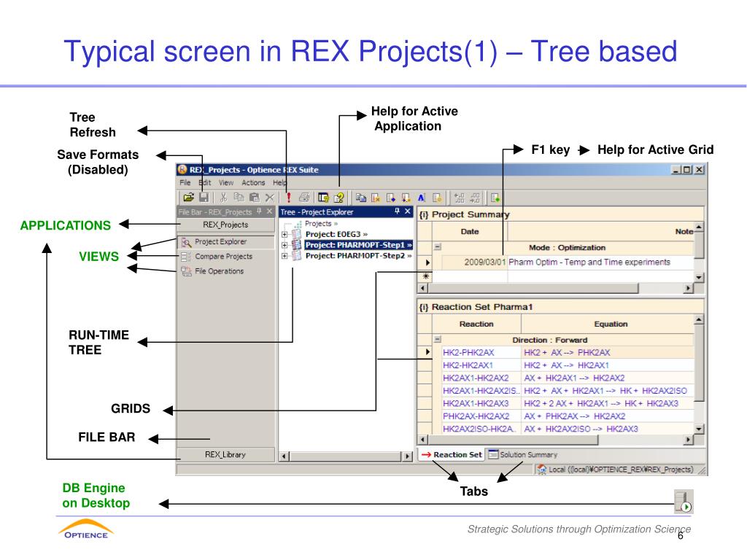Screen dimensions: 747x560
Task: Click Project Summary vertical scrollbar down arrow
Action: coord(699,277)
